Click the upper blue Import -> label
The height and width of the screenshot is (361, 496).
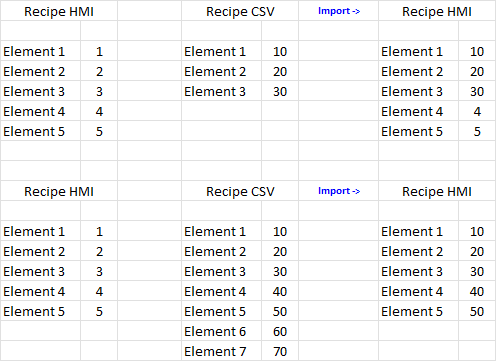pyautogui.click(x=339, y=11)
